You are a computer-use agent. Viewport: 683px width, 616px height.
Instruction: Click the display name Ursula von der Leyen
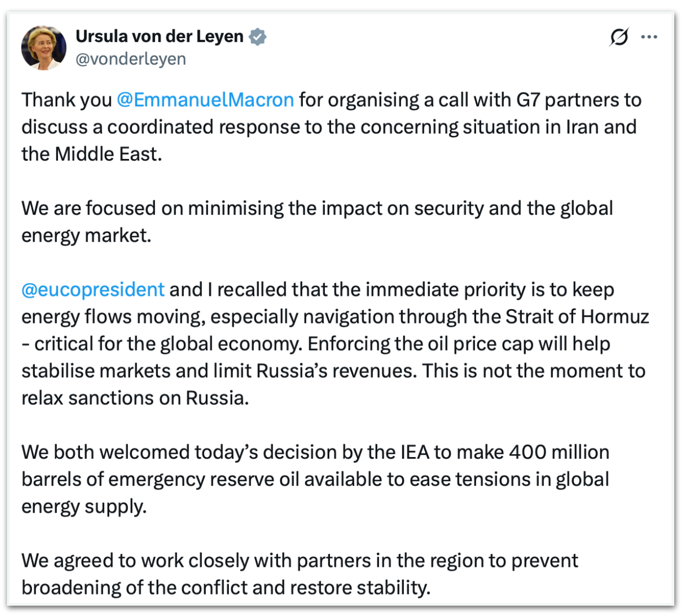pos(159,36)
